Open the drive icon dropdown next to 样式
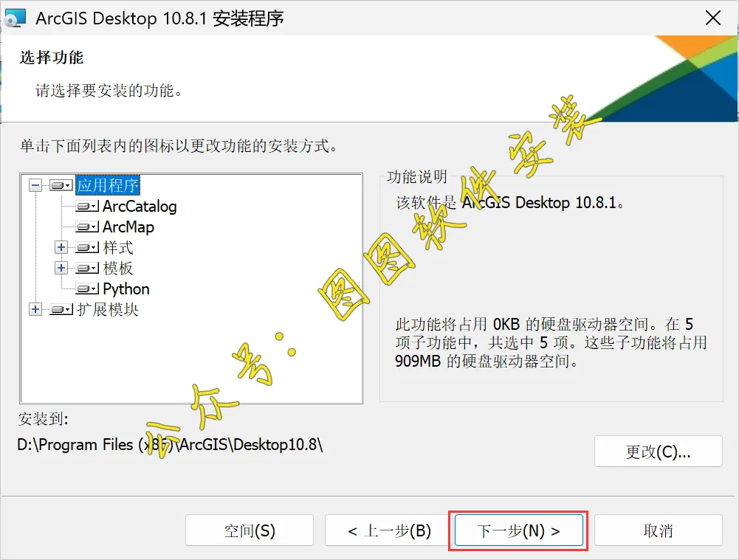This screenshot has height=560, width=739. coord(87,247)
